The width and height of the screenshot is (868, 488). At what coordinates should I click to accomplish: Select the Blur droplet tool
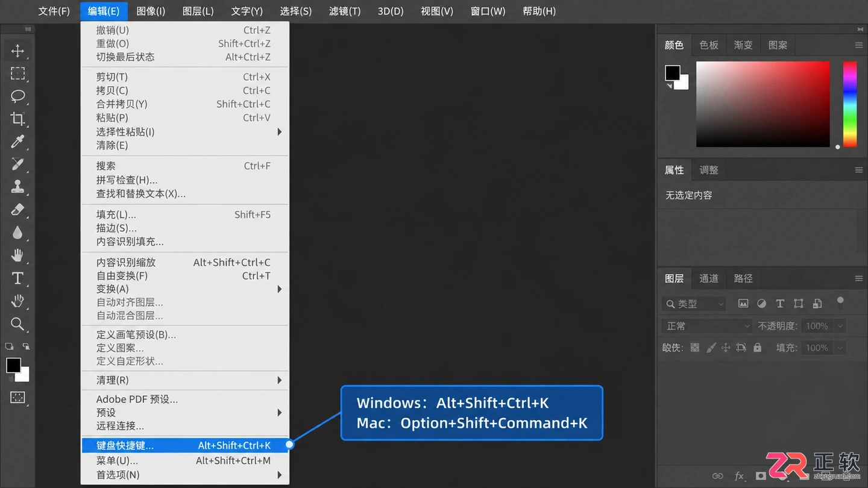point(17,233)
